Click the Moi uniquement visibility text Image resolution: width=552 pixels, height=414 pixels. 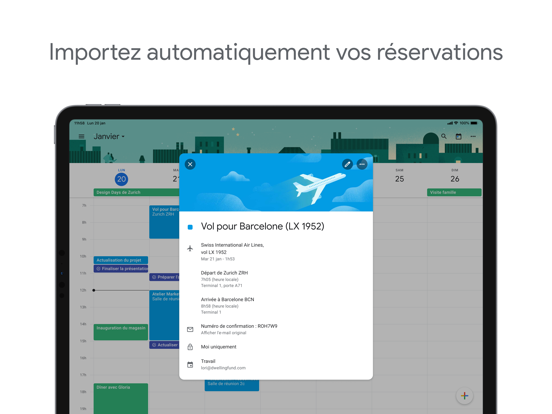[x=219, y=347]
